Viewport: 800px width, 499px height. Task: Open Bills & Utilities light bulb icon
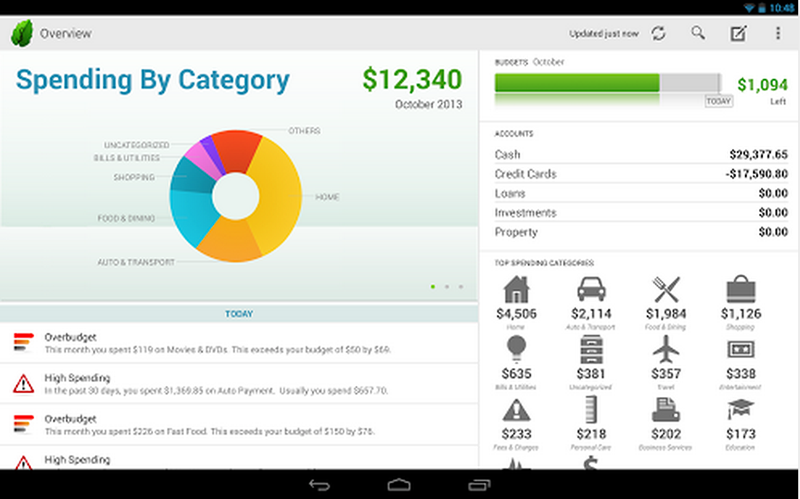tap(516, 350)
